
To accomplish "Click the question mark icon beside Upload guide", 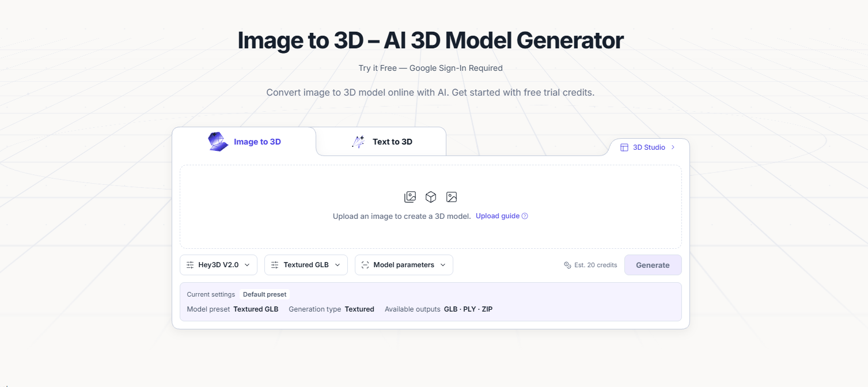I will [x=525, y=216].
